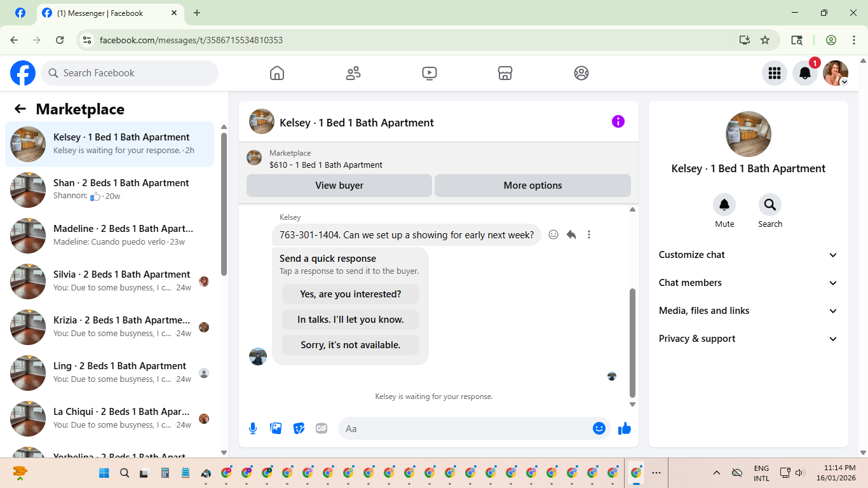Expand Privacy & support section

(749, 339)
